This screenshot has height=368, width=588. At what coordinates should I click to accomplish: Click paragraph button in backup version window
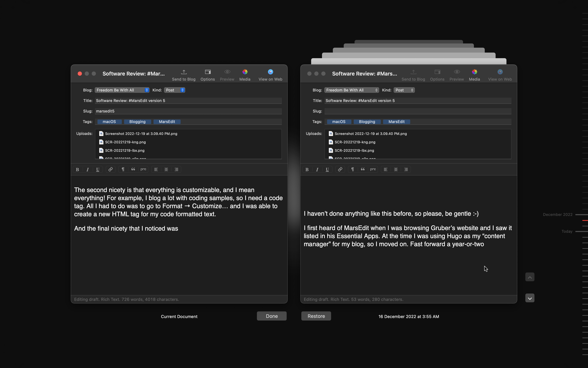click(x=353, y=169)
